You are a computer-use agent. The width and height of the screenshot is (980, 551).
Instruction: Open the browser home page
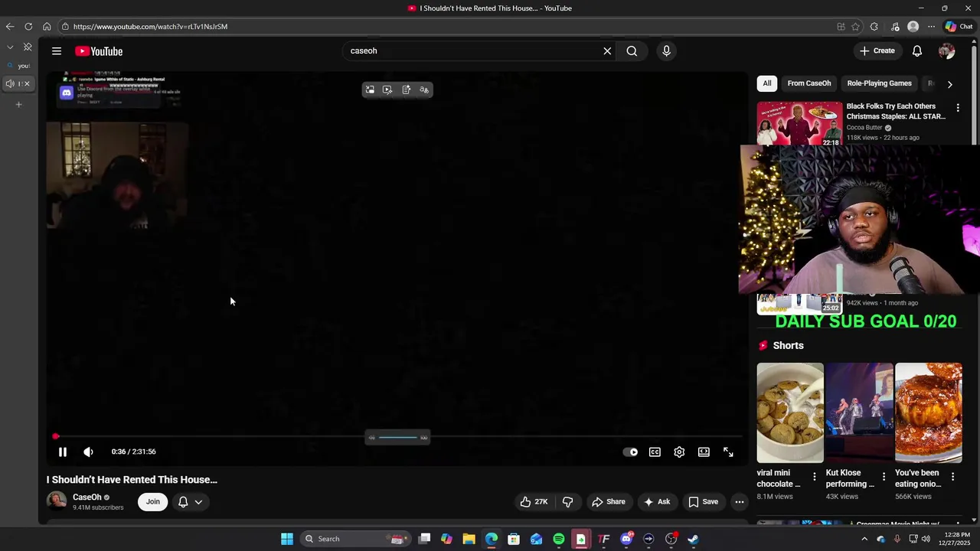point(47,26)
